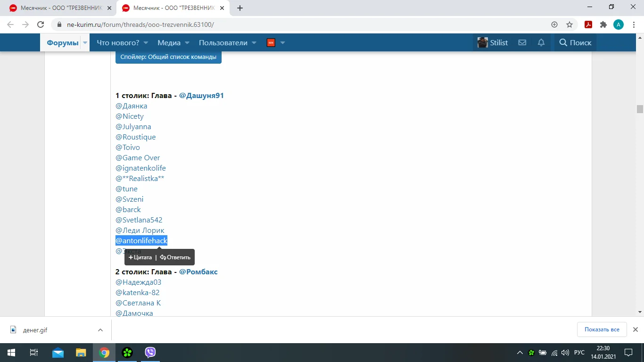Open the Пользователи navigation item
The image size is (644, 362).
tap(223, 42)
